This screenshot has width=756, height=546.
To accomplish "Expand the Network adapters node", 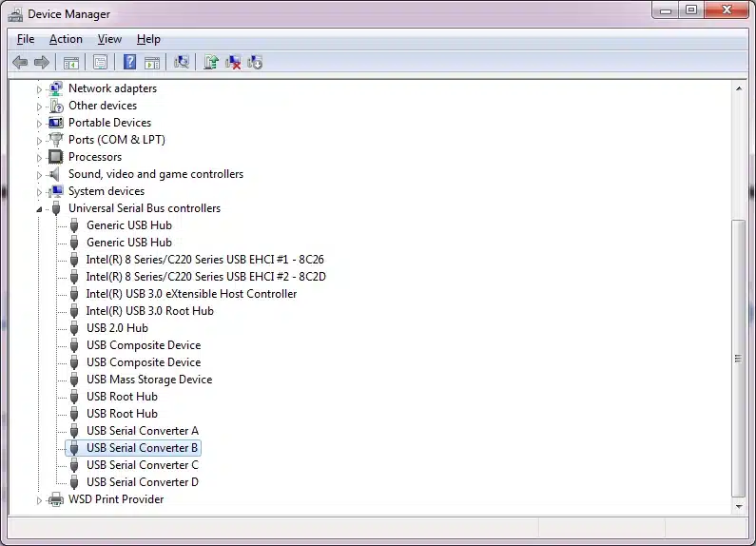I will pos(39,89).
